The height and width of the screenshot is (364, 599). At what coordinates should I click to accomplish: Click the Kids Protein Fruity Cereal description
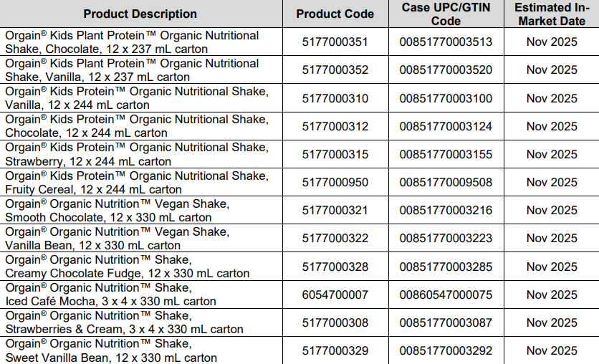pos(136,182)
